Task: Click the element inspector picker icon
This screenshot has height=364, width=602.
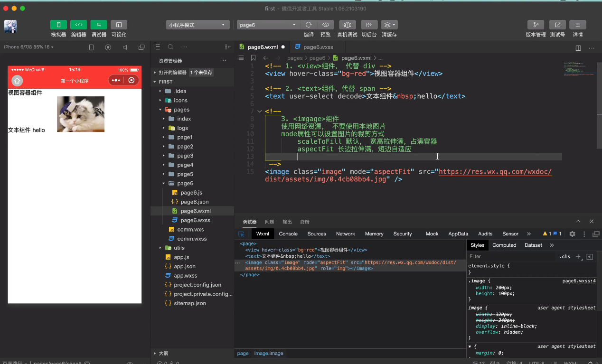Action: coord(241,234)
